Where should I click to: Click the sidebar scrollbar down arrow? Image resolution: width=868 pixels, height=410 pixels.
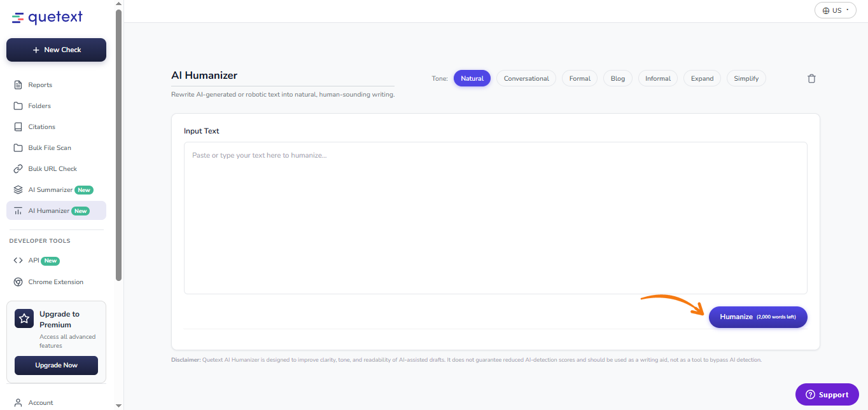click(x=118, y=406)
